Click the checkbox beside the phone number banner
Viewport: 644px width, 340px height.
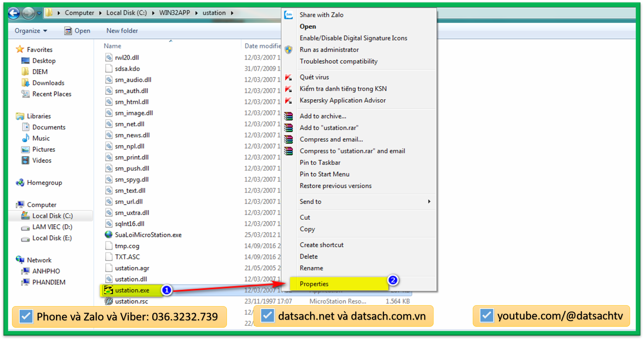[x=26, y=316]
